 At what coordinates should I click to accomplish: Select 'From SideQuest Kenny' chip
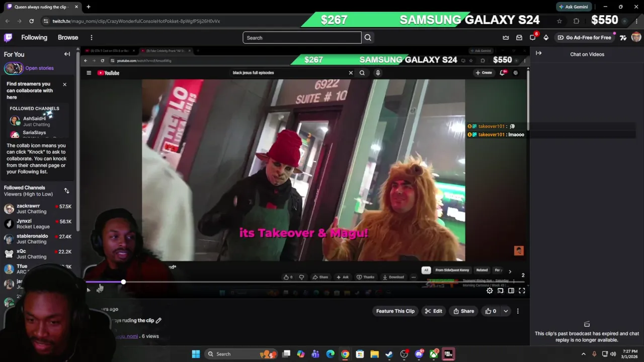(x=452, y=270)
